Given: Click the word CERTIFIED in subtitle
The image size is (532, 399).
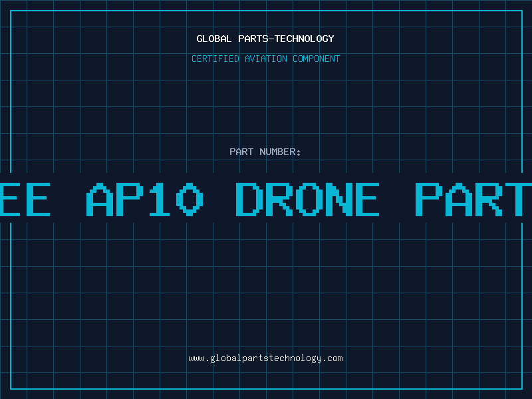Looking at the screenshot, I should (x=215, y=59).
